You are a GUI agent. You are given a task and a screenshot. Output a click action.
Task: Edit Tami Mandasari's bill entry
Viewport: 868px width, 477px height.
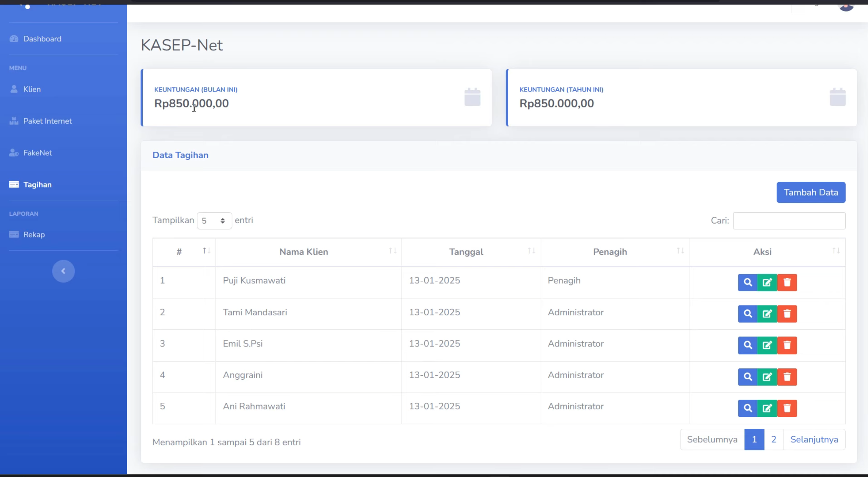click(x=767, y=314)
